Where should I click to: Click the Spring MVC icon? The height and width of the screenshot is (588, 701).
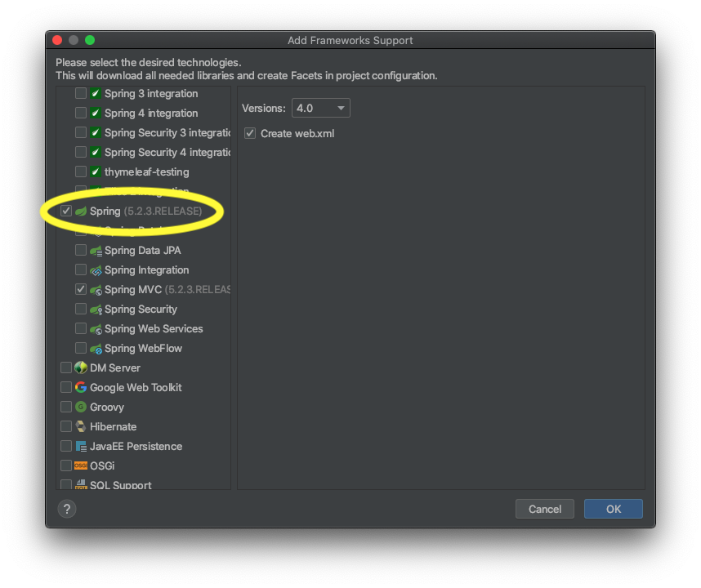[96, 290]
